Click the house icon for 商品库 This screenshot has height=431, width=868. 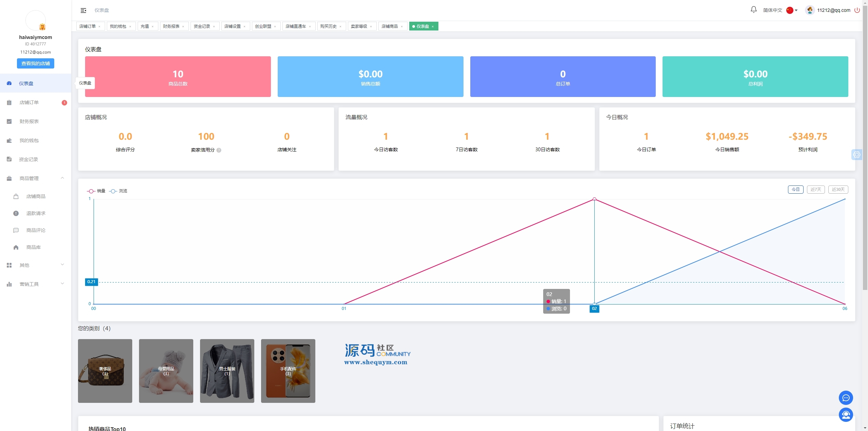[16, 247]
